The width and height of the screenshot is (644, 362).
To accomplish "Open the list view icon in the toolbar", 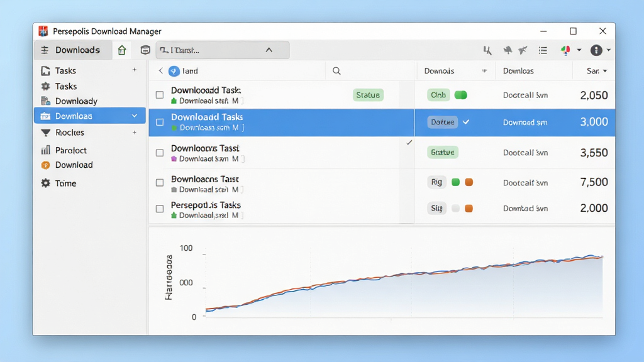I will [x=543, y=50].
